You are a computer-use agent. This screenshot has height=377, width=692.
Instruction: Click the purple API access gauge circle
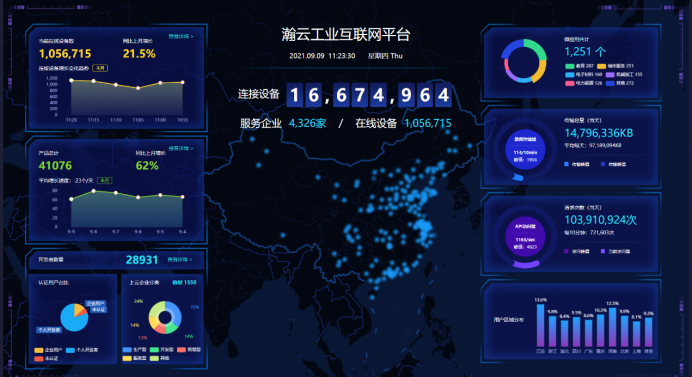click(x=525, y=237)
